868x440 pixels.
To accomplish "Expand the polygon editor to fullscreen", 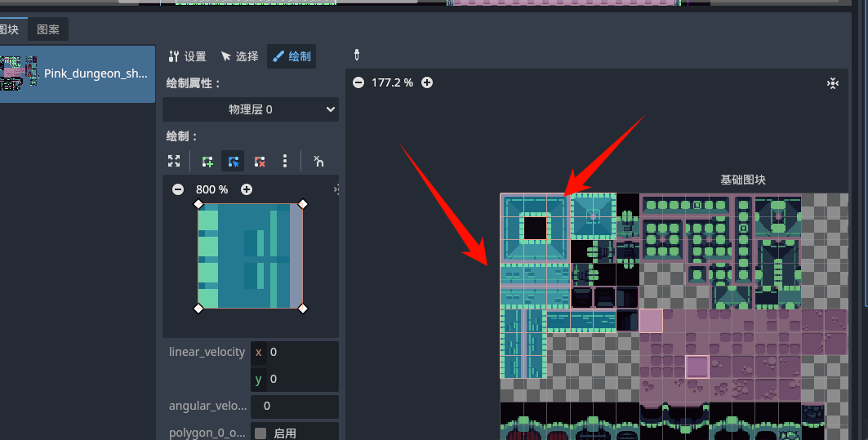I will click(x=174, y=161).
